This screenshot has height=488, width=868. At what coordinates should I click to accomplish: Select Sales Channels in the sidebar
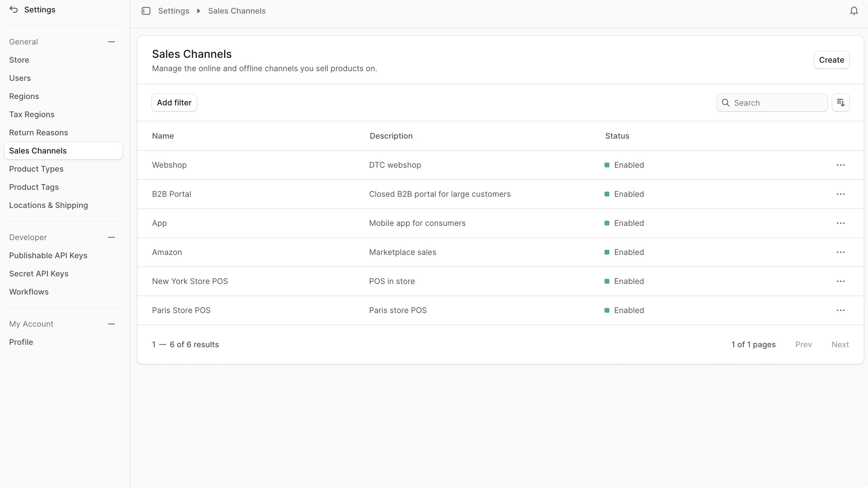pos(38,150)
